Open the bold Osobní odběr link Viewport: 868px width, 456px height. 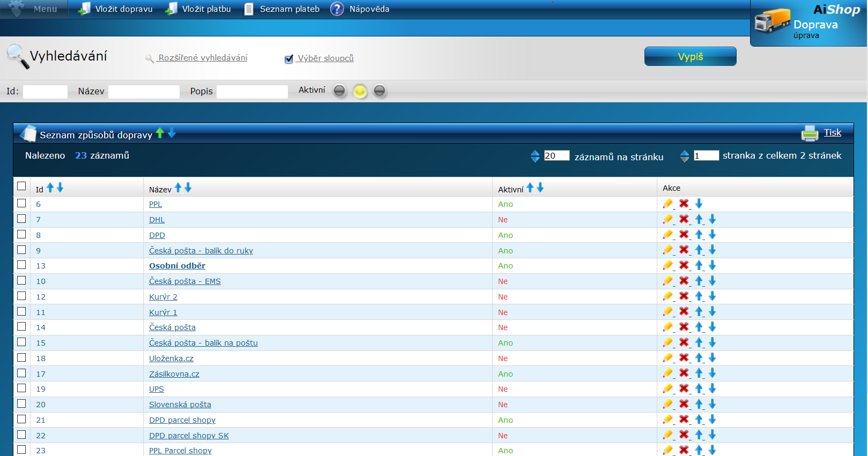click(x=177, y=266)
